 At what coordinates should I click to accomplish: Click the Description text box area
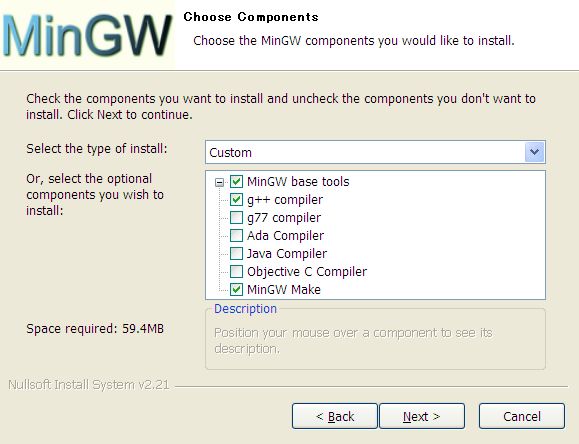[375, 339]
